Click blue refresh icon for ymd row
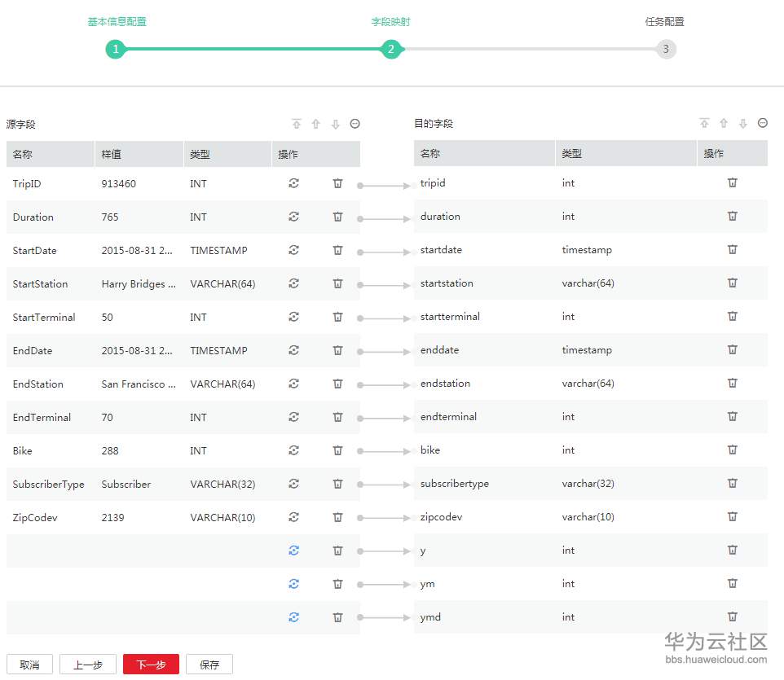This screenshot has height=680, width=784. click(x=294, y=617)
